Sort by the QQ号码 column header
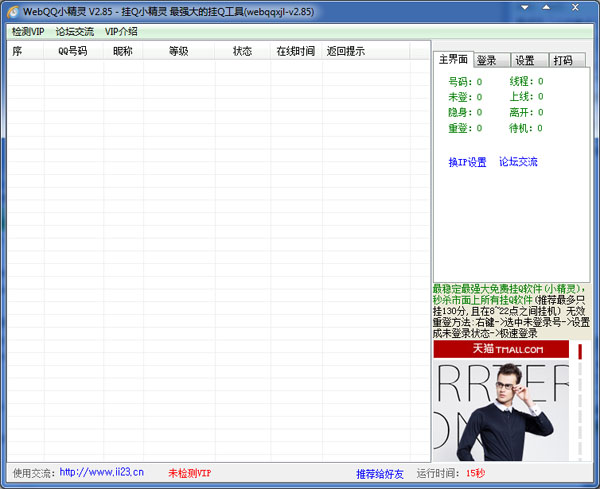600x489 pixels. pos(73,51)
